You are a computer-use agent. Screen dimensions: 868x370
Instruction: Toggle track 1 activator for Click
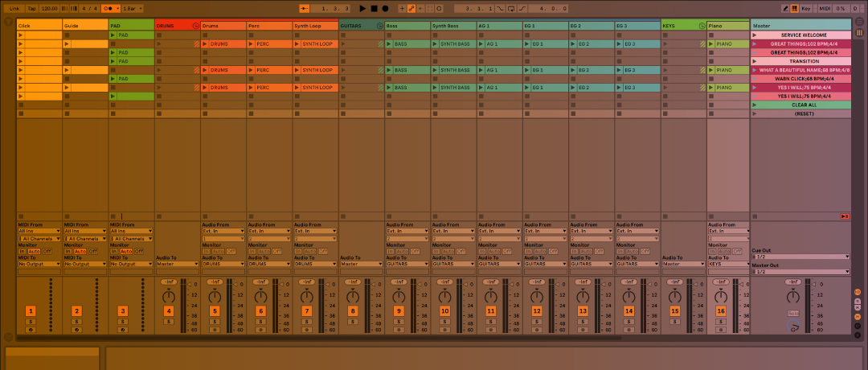click(x=31, y=311)
